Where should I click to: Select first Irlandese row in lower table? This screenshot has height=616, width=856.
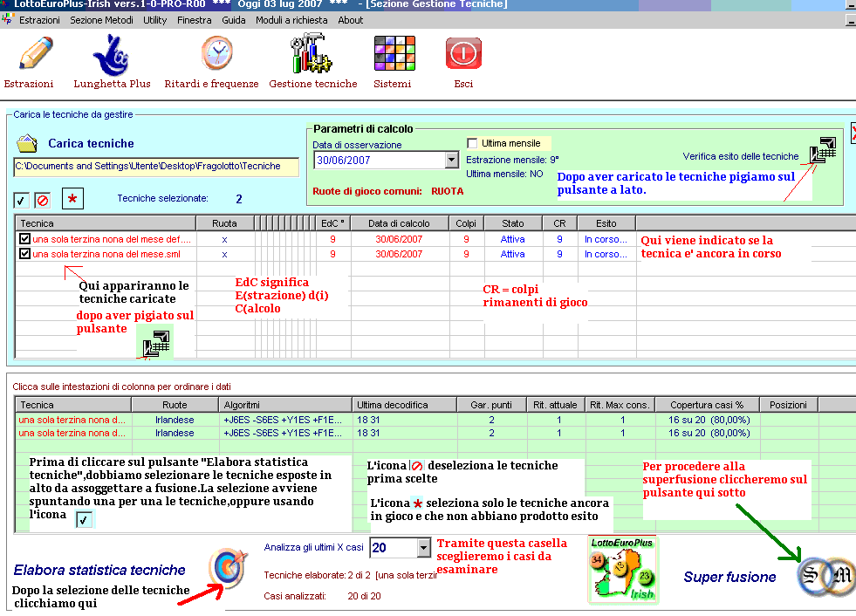[175, 420]
